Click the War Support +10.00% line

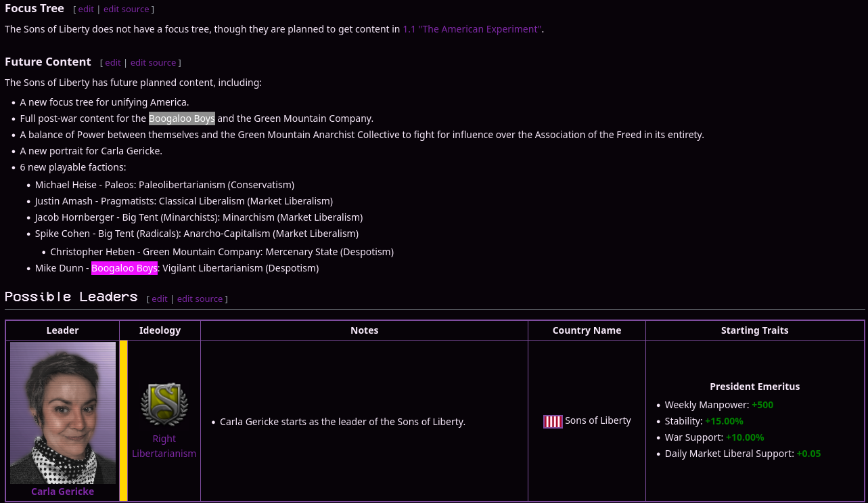(x=714, y=437)
